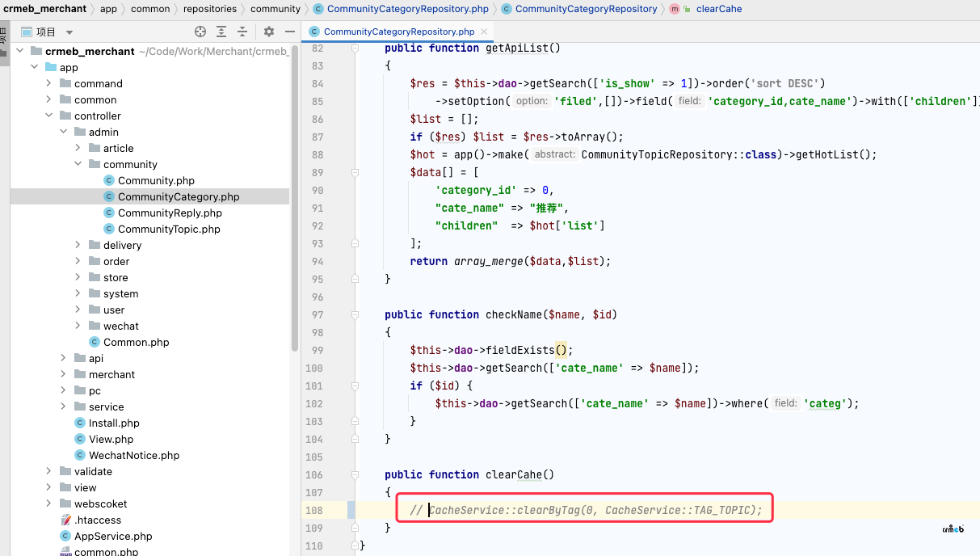
Task: Fold the if block at line 101
Action: click(x=355, y=385)
